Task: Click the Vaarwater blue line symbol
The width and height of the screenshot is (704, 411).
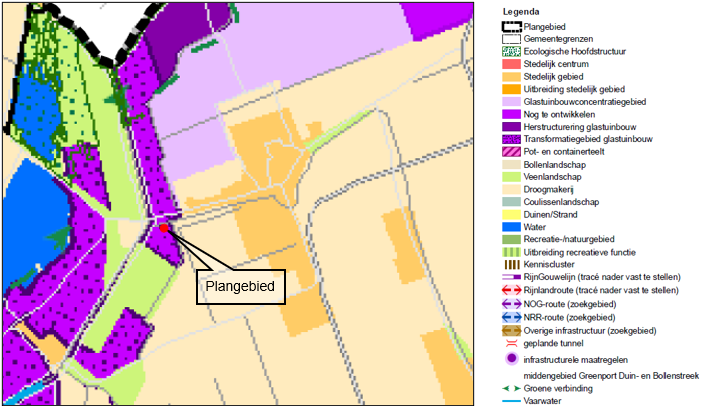Action: 511,401
